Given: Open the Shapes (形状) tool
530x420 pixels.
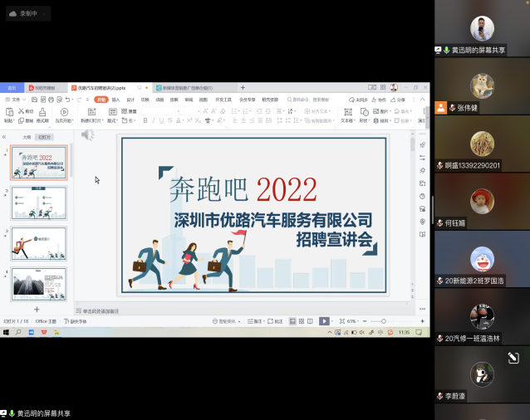Looking at the screenshot, I should coord(364,116).
